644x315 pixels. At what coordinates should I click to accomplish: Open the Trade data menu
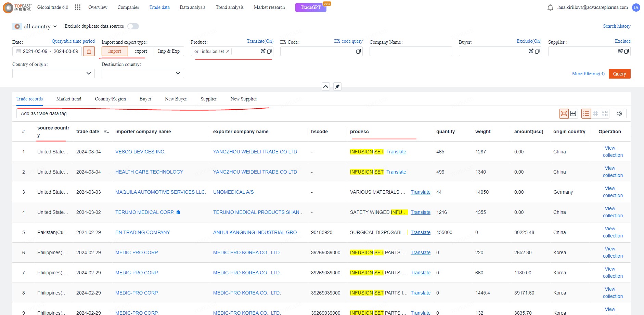(159, 7)
